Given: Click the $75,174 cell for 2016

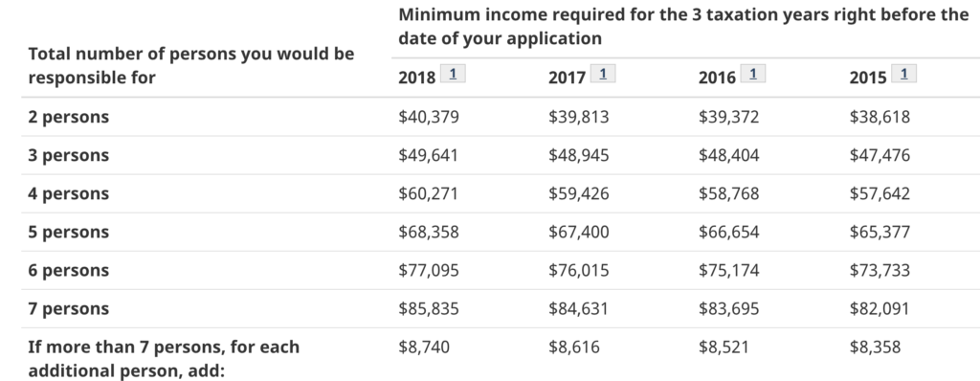Looking at the screenshot, I should [x=728, y=270].
